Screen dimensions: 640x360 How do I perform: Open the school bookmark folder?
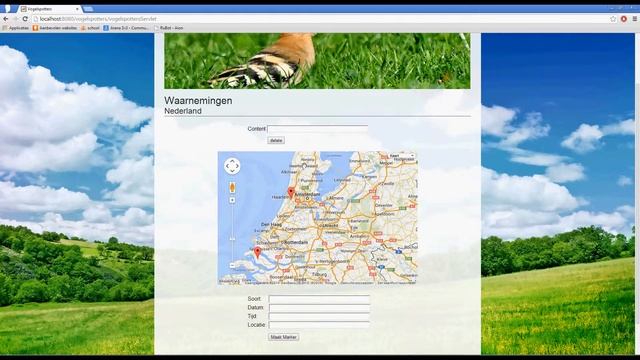click(x=90, y=28)
